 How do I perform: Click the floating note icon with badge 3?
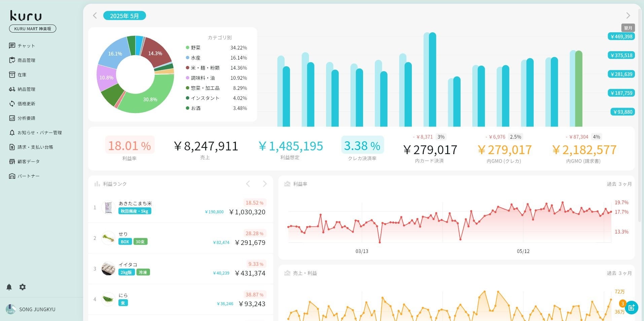631,307
